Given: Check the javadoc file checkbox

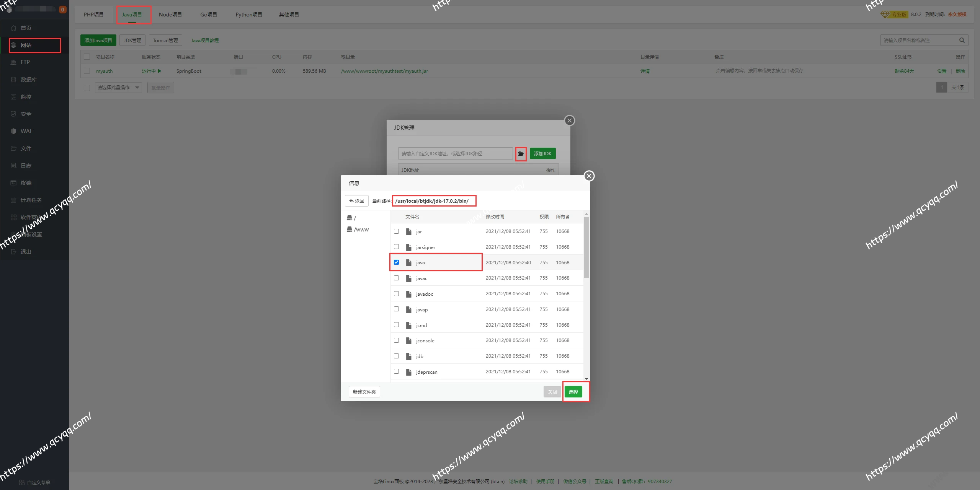Looking at the screenshot, I should pyautogui.click(x=396, y=294).
